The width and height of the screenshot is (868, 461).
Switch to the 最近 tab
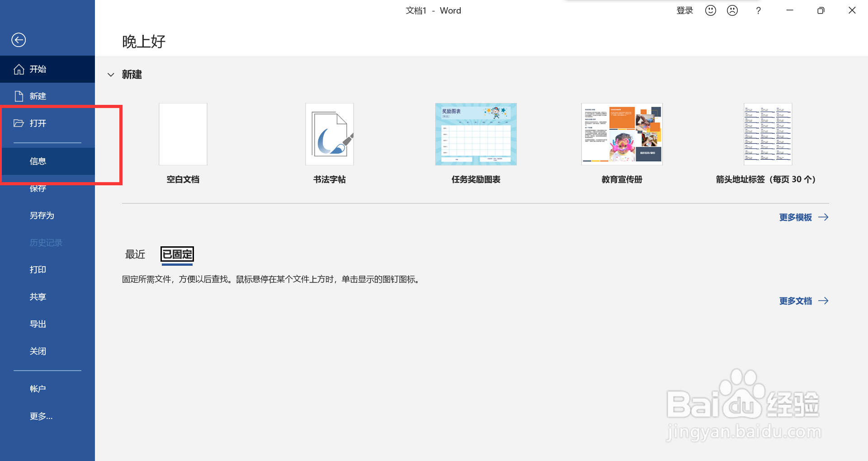[135, 254]
